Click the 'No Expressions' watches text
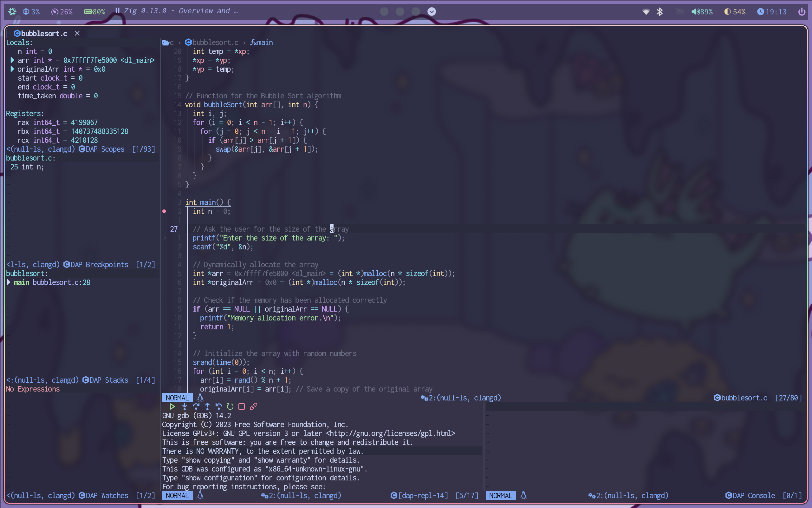The height and width of the screenshot is (508, 812). pyautogui.click(x=33, y=389)
